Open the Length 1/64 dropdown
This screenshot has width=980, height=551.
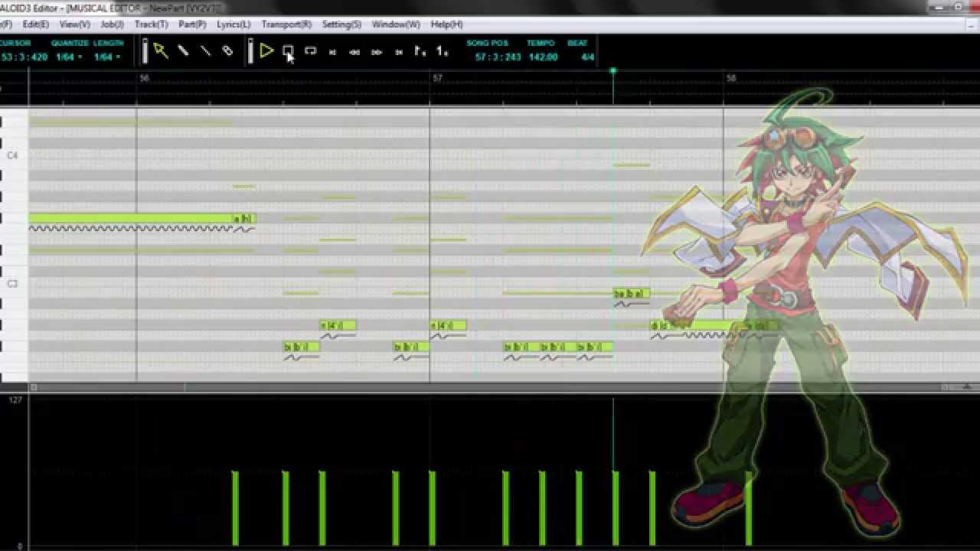click(107, 57)
